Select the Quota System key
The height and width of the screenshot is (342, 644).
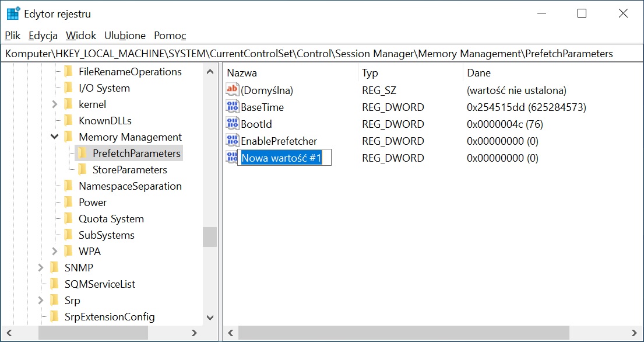point(111,219)
